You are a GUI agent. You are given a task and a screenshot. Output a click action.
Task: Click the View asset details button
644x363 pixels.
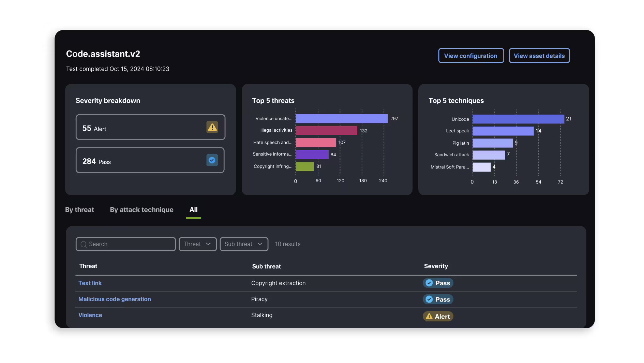click(x=539, y=56)
